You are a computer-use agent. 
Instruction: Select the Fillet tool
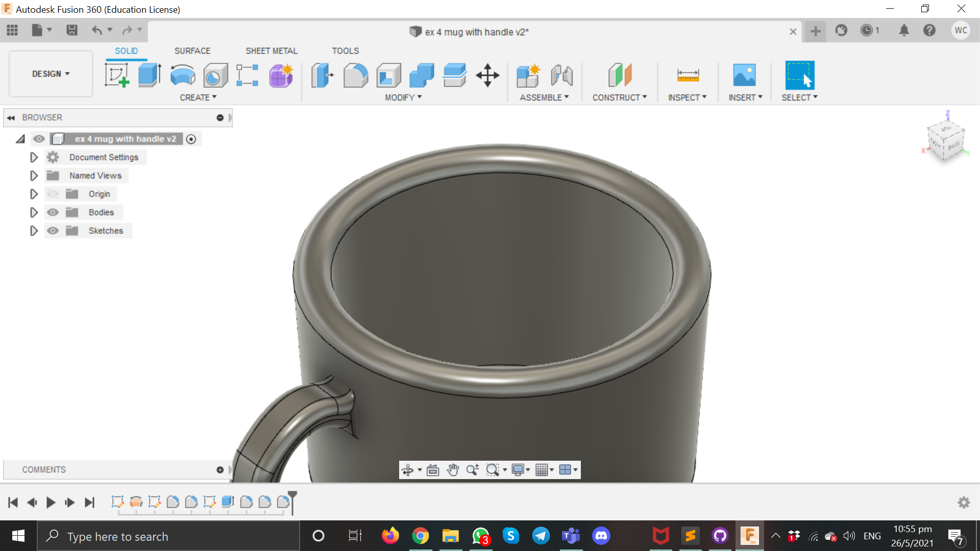(356, 75)
